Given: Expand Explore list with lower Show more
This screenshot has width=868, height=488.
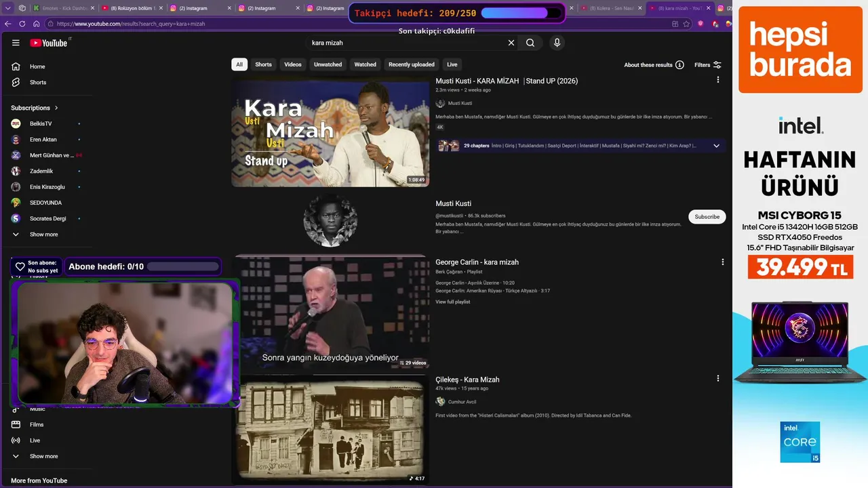Looking at the screenshot, I should click(x=43, y=456).
